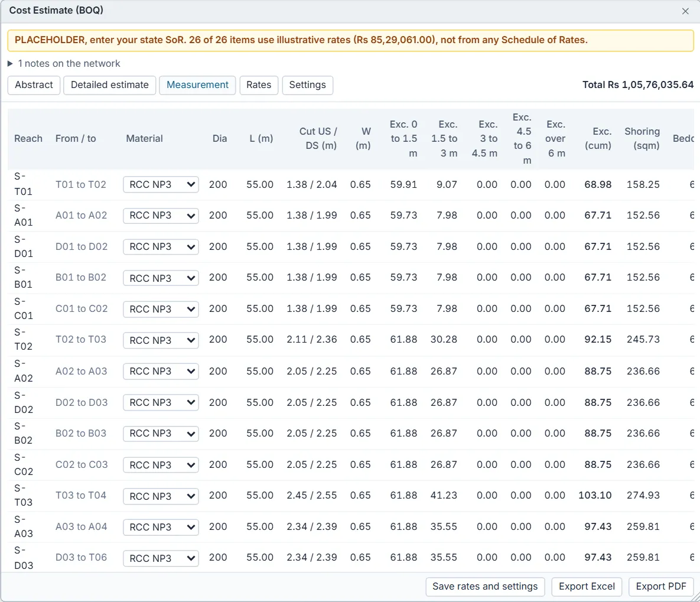This screenshot has width=700, height=602.
Task: Select the Measurement tab
Action: coord(197,85)
